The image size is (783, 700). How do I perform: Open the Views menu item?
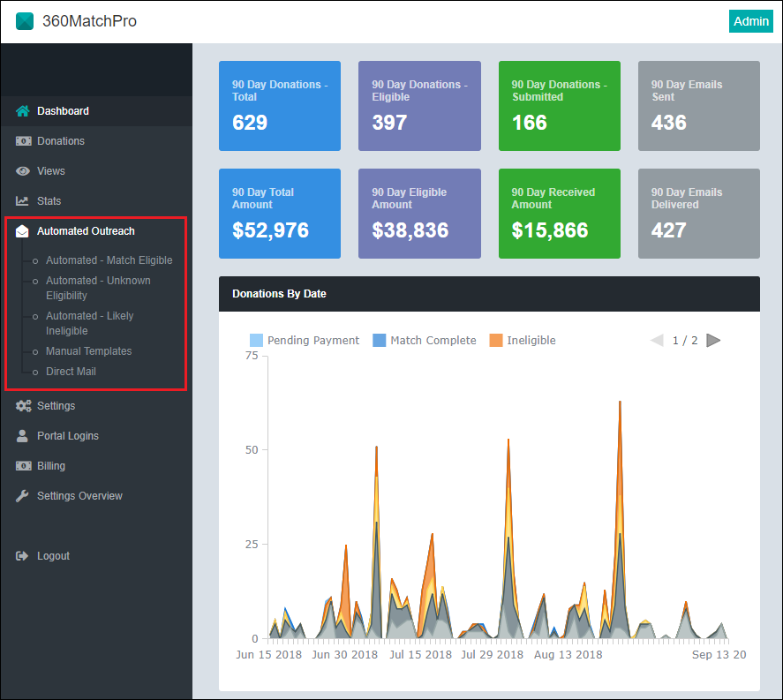point(96,171)
